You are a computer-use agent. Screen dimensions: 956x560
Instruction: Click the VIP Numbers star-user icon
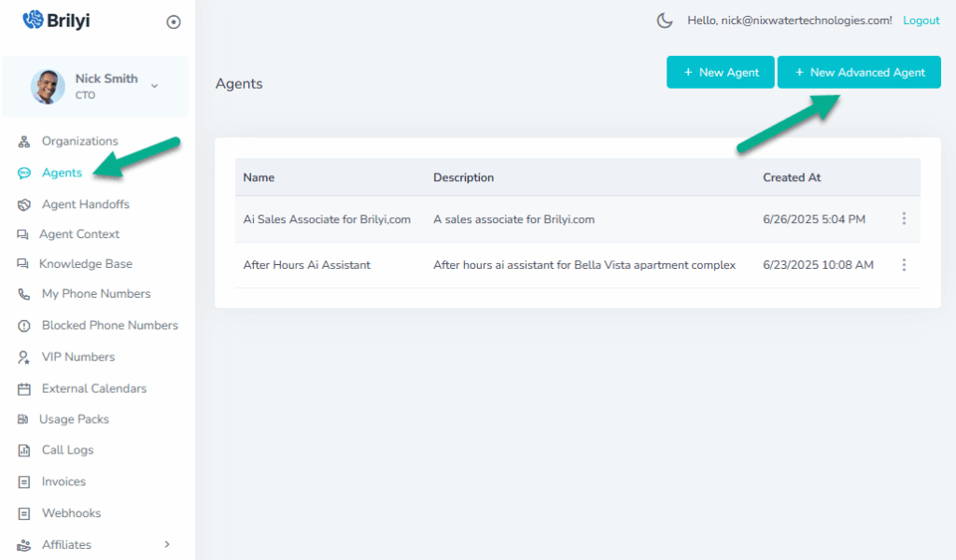(24, 357)
